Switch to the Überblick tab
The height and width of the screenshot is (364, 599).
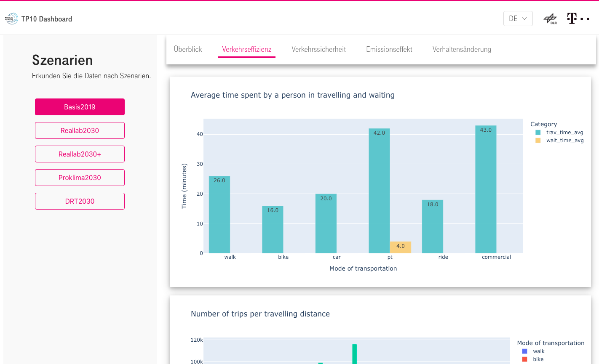[x=187, y=49]
